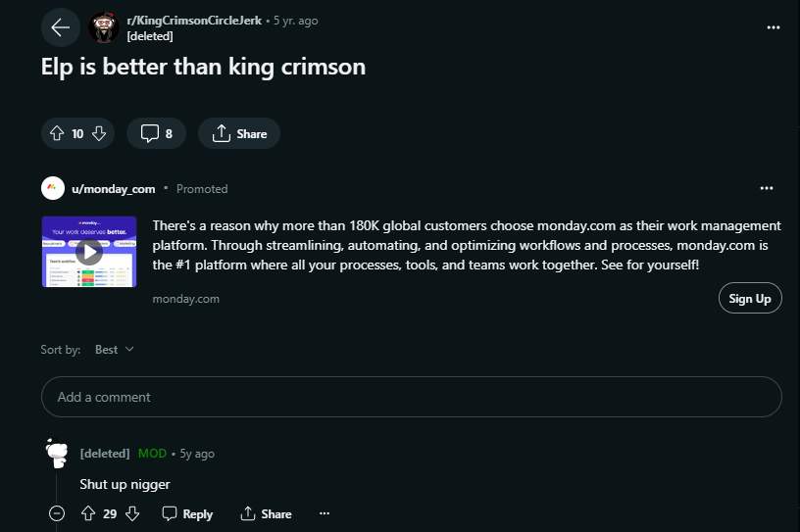Reply to the moderator's comment
The width and height of the screenshot is (800, 532).
click(187, 513)
